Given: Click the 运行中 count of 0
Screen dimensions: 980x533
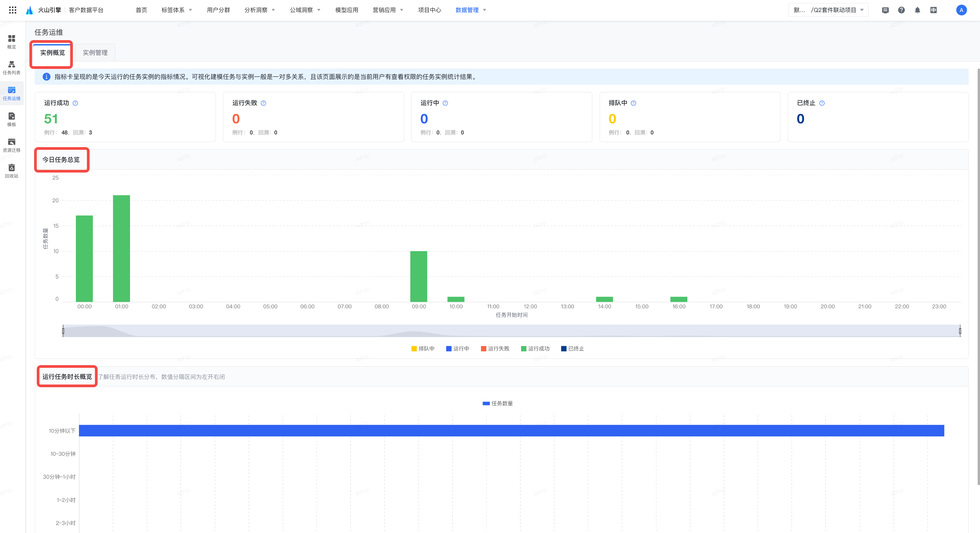Looking at the screenshot, I should (x=424, y=119).
